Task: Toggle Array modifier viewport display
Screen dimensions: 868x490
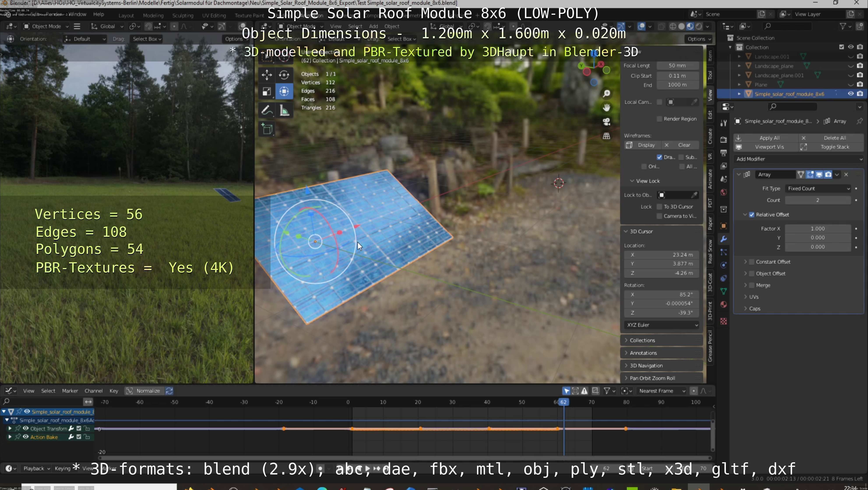Action: (x=819, y=174)
